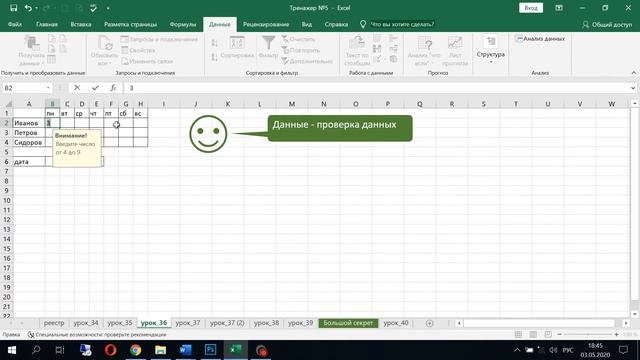640x360 pixels.
Task: Click Изменить связи button
Action: 147,61
